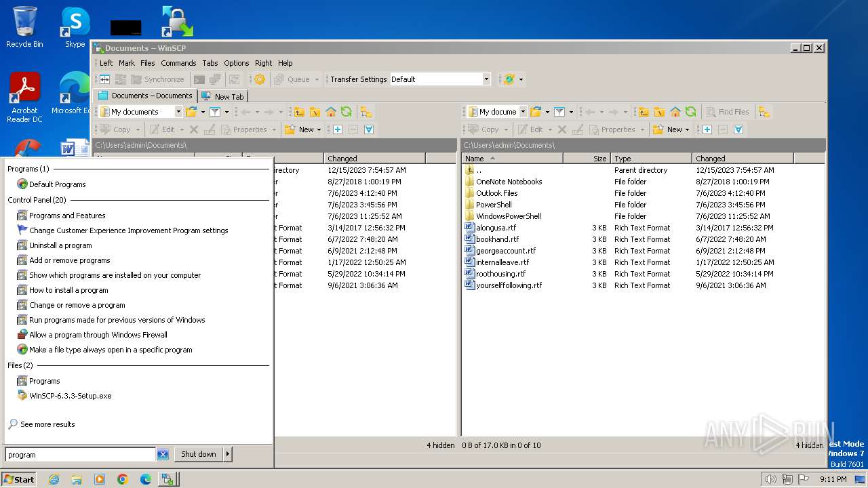Click Select files plus icon in right panel
The height and width of the screenshot is (488, 868).
pos(707,129)
